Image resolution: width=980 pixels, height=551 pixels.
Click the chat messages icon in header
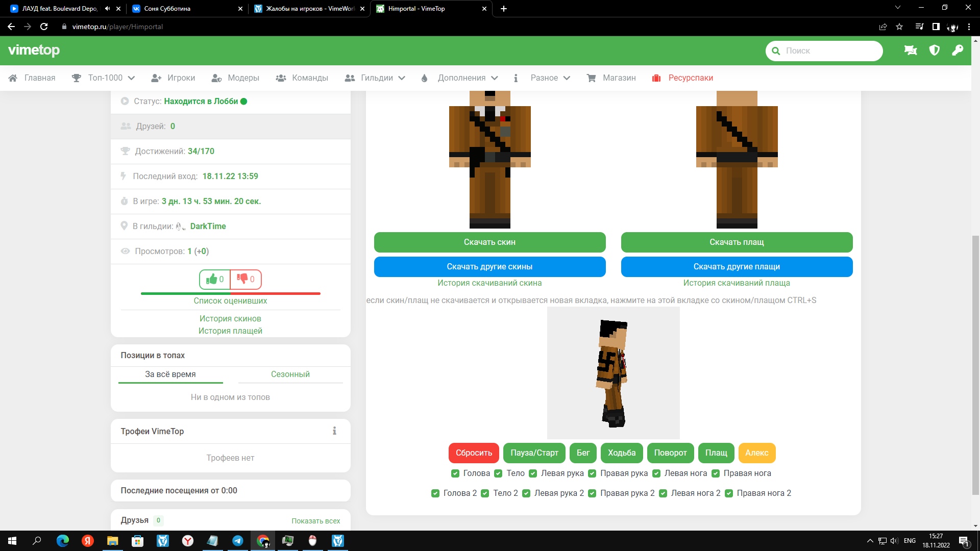tap(911, 51)
